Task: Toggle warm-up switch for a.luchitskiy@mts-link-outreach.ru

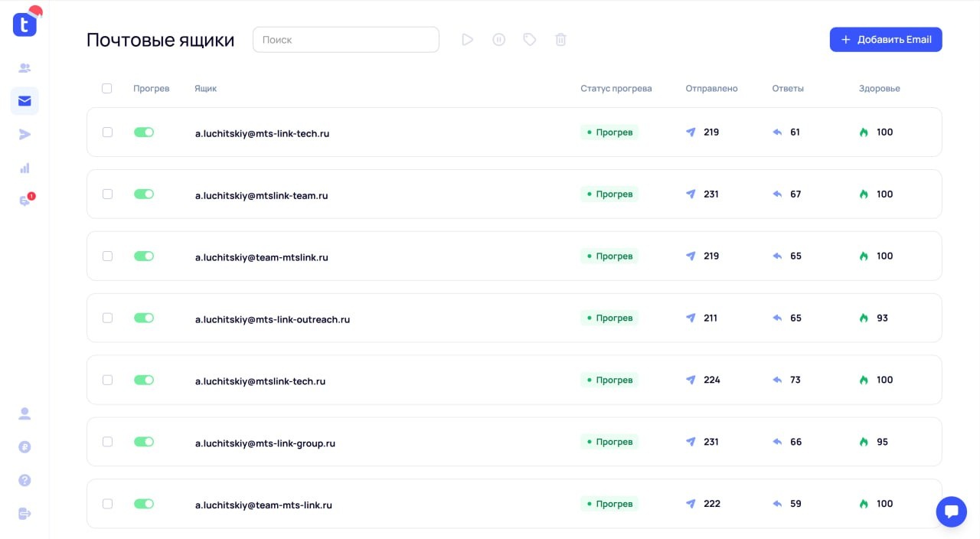Action: click(x=144, y=318)
